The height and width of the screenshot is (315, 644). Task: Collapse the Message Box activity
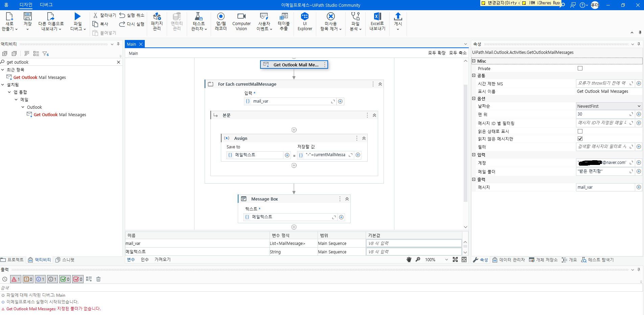(347, 199)
